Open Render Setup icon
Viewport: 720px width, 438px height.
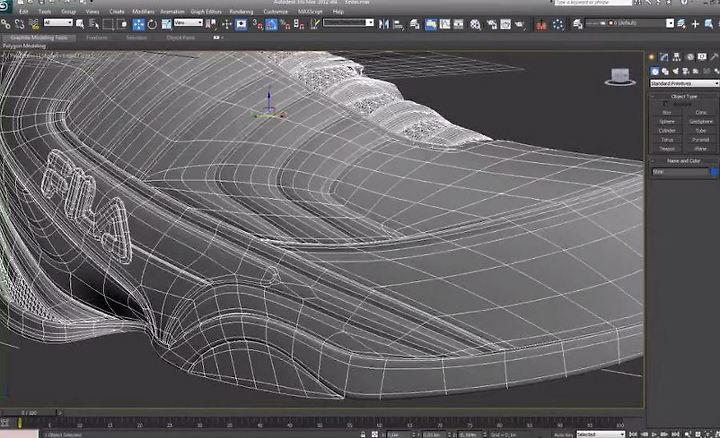(492, 24)
